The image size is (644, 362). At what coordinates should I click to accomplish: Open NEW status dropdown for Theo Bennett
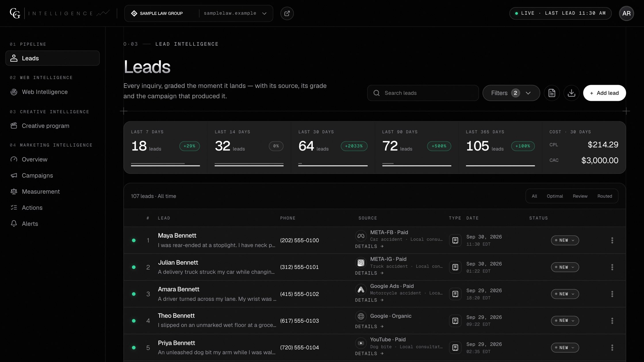(x=565, y=321)
